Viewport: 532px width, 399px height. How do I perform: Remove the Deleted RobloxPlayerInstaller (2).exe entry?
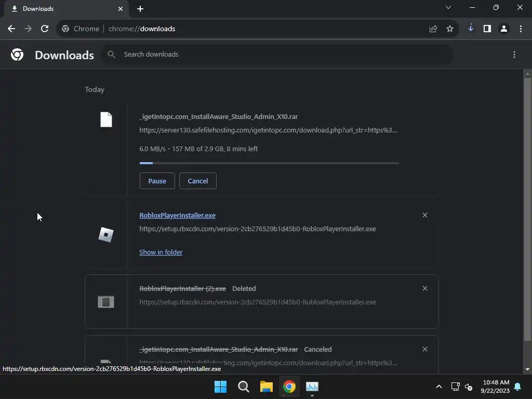(425, 288)
